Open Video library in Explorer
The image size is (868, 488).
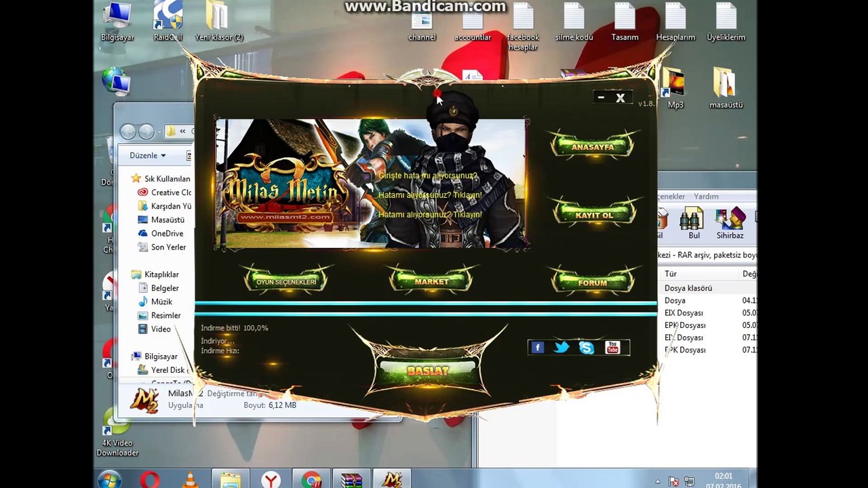(x=154, y=329)
